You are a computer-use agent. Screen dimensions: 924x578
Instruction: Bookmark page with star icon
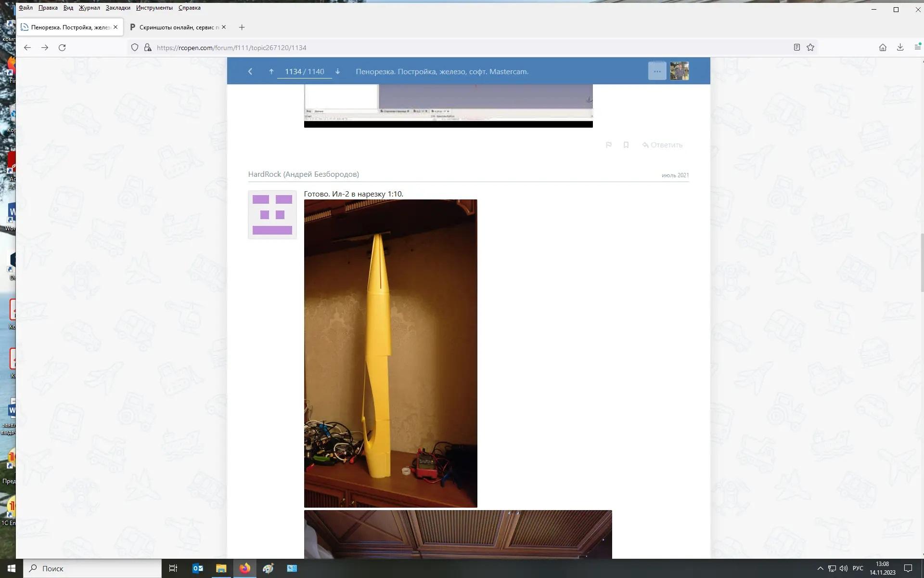pyautogui.click(x=810, y=47)
